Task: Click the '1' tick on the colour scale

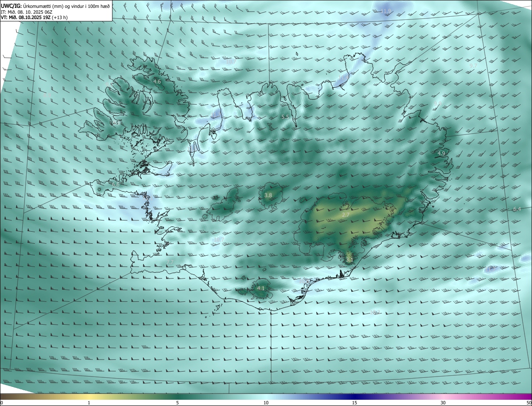Action: 89,403
